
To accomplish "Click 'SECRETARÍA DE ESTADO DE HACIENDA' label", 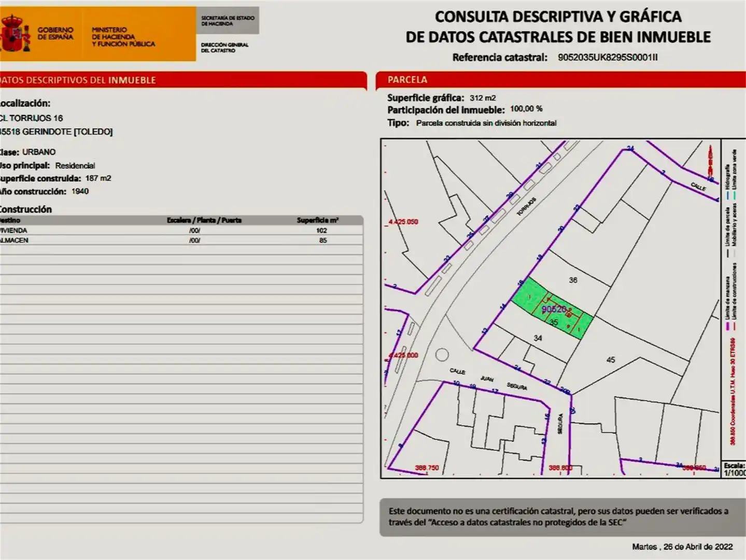I will pyautogui.click(x=228, y=21).
